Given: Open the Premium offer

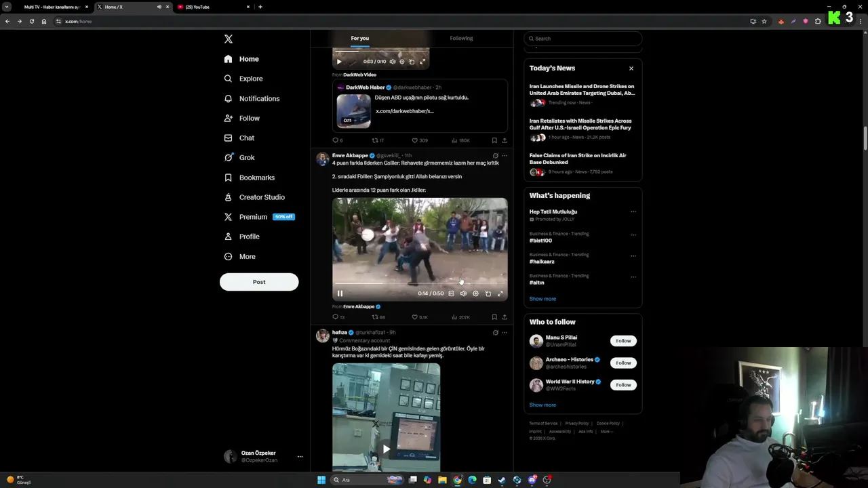Looking at the screenshot, I should (x=259, y=217).
